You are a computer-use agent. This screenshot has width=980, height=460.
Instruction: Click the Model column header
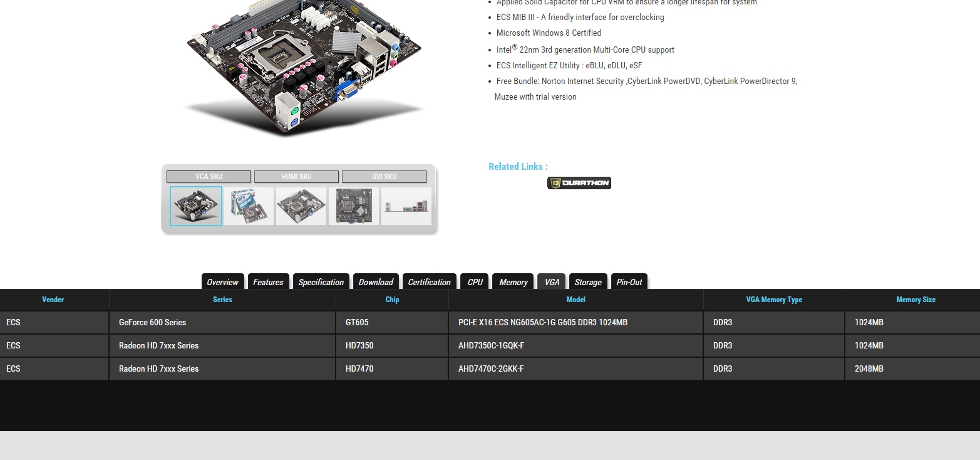click(x=576, y=300)
